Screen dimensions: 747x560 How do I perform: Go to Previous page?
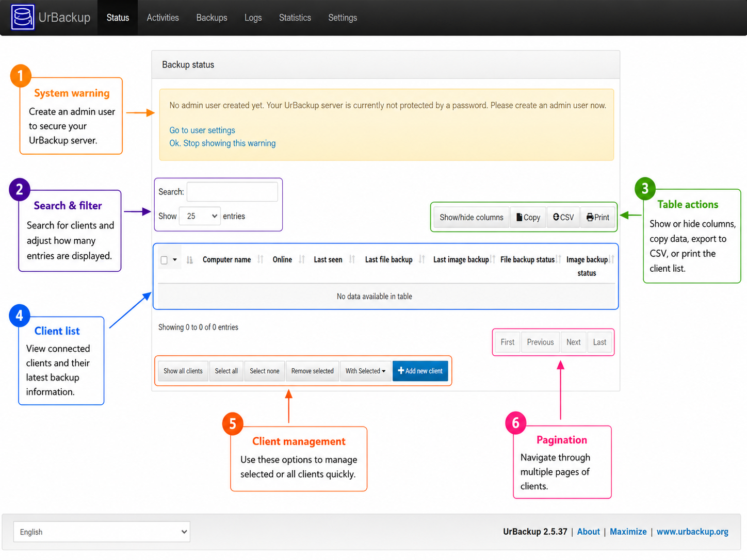pos(540,342)
